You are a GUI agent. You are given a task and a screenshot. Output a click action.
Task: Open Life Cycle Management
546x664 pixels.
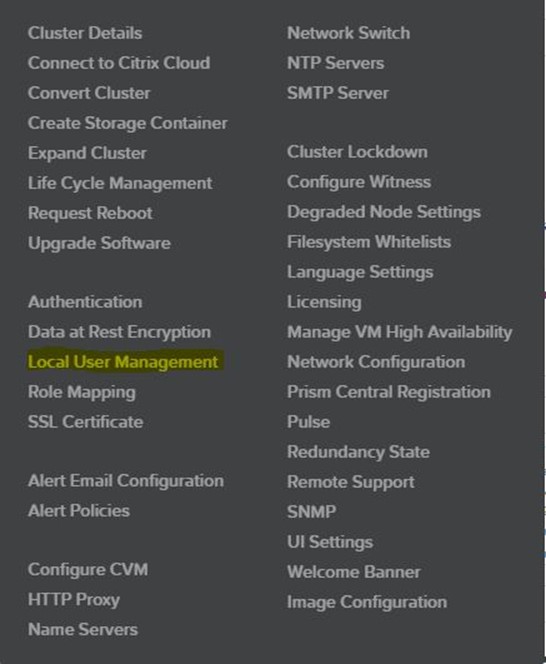coord(120,183)
